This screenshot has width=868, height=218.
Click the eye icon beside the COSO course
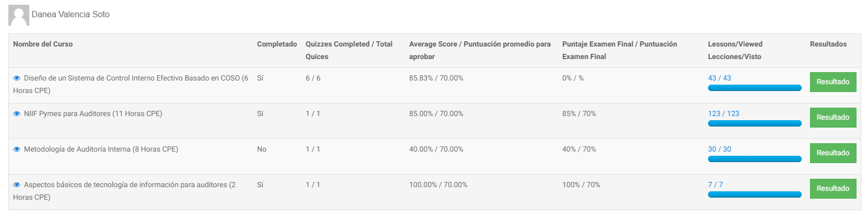click(17, 78)
